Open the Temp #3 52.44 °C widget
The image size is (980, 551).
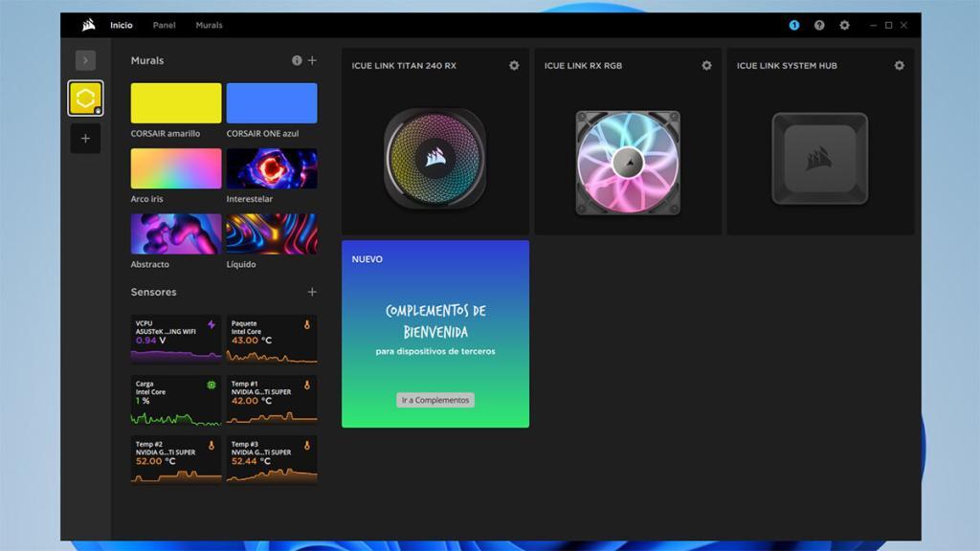pos(271,460)
